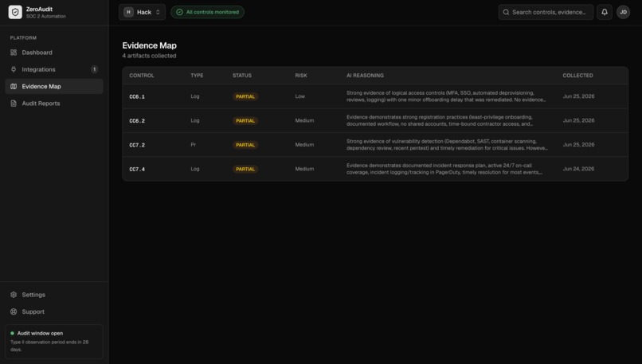The width and height of the screenshot is (642, 364).
Task: Focus the search controls, evidence field
Action: point(546,12)
